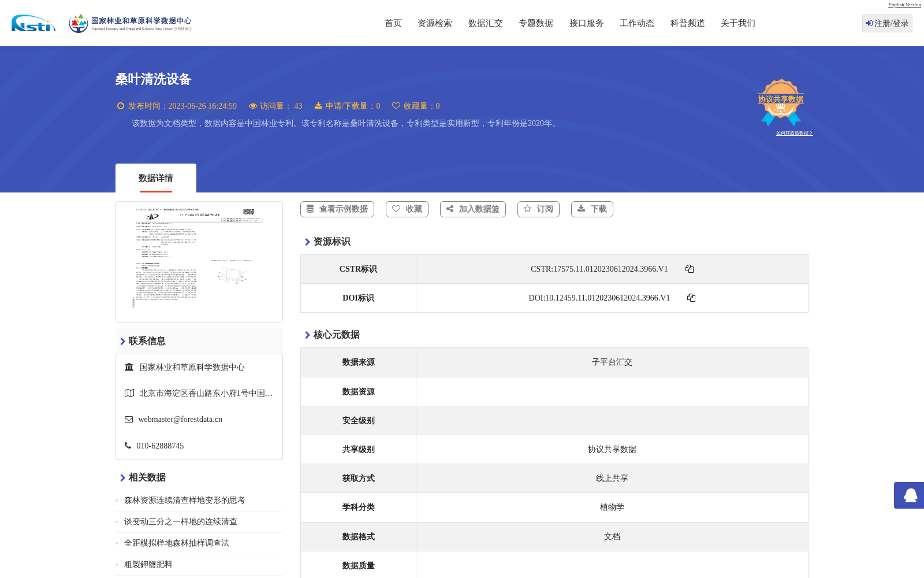Open related item 谈变动三分之一样地的连续清查
Image resolution: width=924 pixels, height=578 pixels.
coord(181,522)
